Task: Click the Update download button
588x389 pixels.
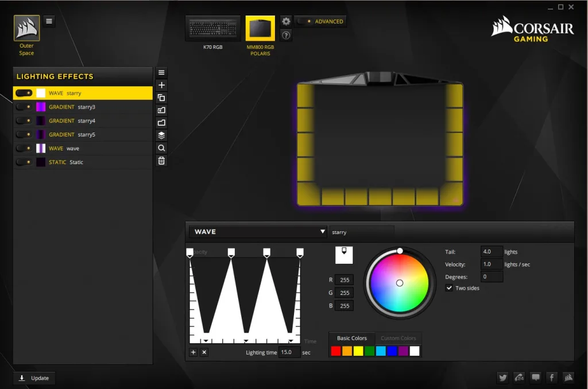Action: (x=34, y=378)
